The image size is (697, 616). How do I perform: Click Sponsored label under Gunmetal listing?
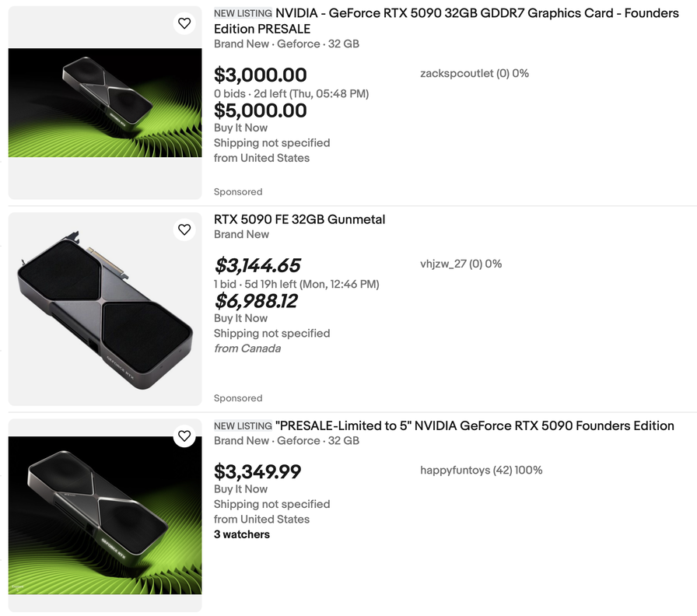point(238,397)
